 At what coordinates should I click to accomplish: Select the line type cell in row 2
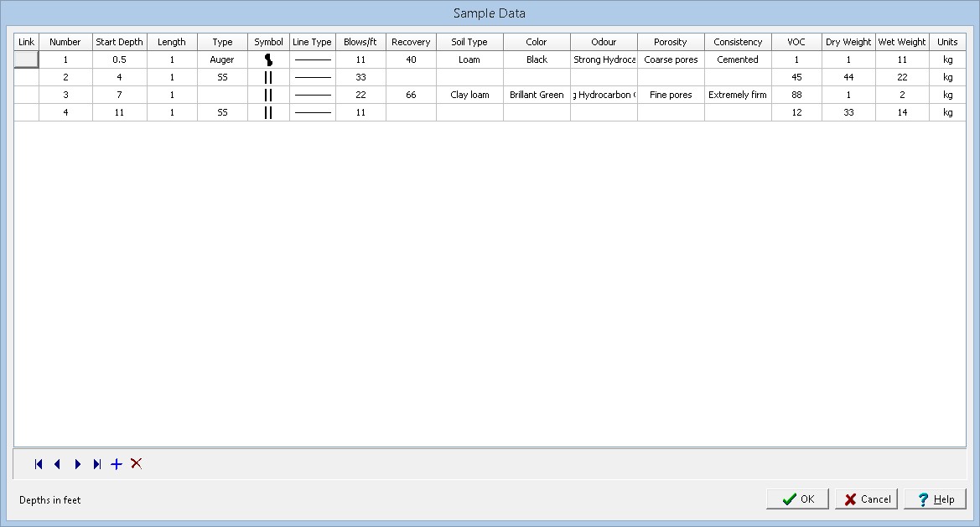(313, 77)
